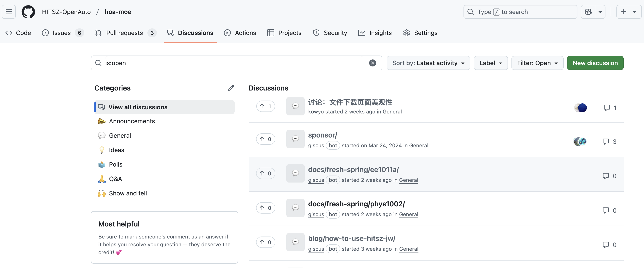Viewport: 644px width, 268px height.
Task: Focus the Type / to search field
Action: [x=520, y=12]
